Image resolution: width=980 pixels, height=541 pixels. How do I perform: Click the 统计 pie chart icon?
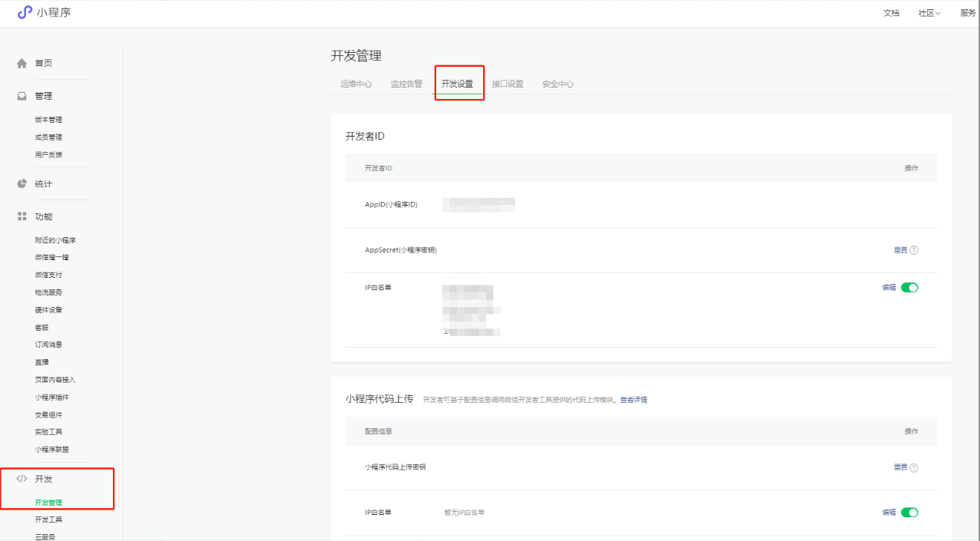point(22,184)
